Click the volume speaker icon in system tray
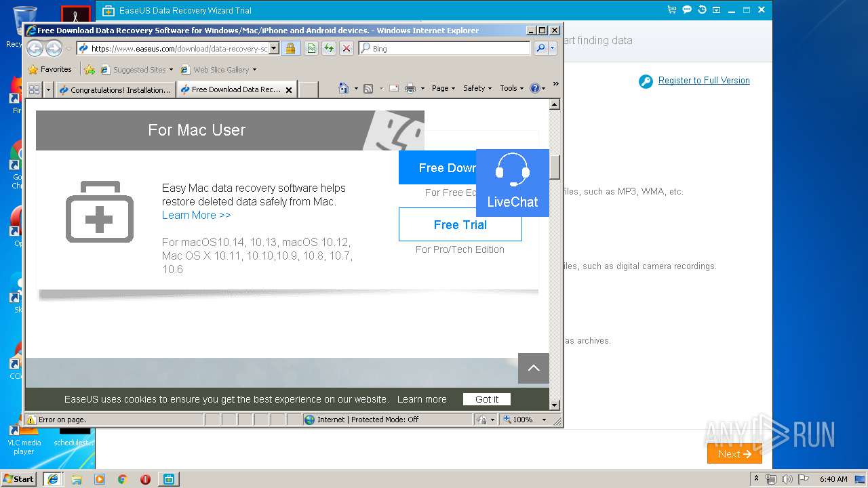 click(787, 479)
